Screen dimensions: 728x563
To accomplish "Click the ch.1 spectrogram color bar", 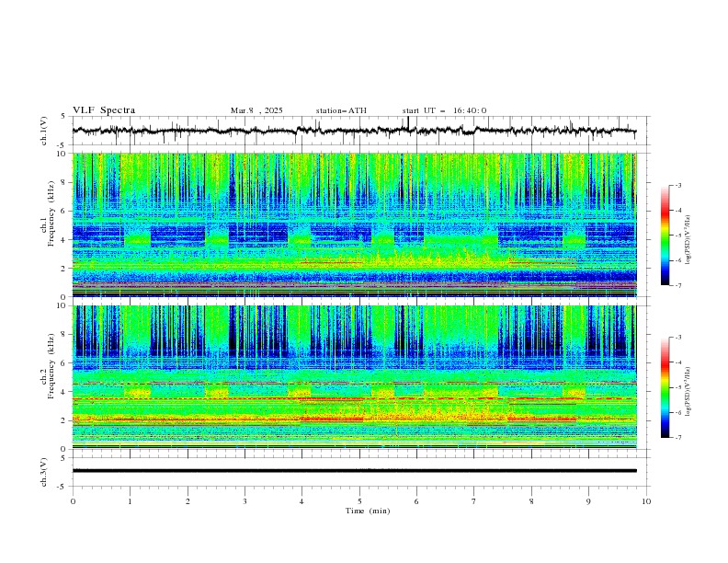I will (665, 235).
